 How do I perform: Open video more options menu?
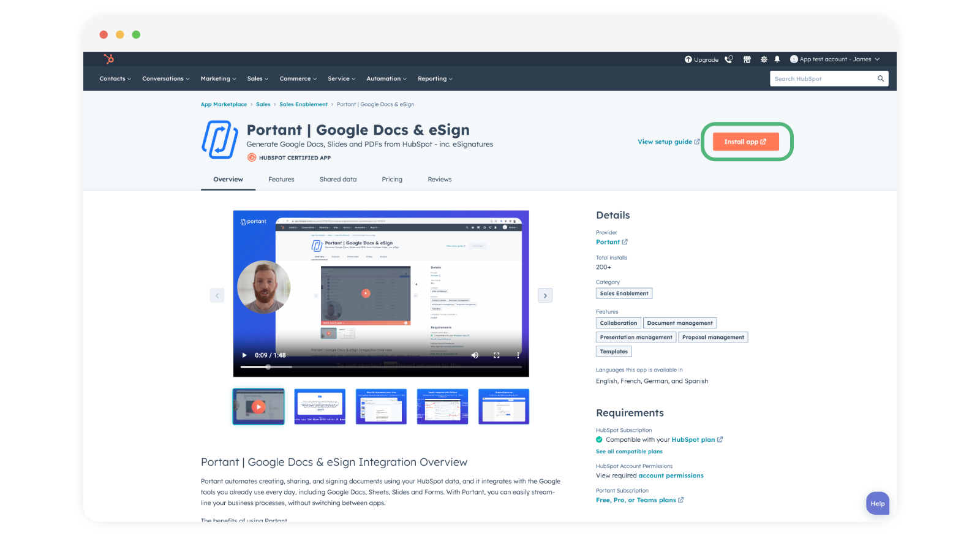(x=518, y=355)
